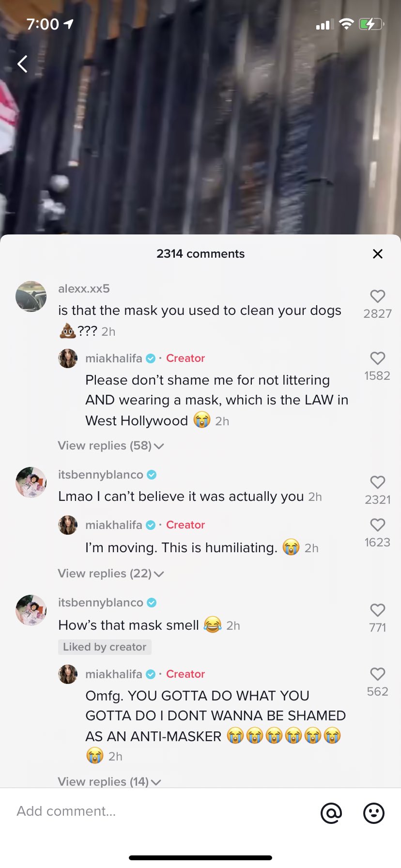This screenshot has height=868, width=401.
Task: Open the alexx.xx5 username link
Action: (84, 289)
